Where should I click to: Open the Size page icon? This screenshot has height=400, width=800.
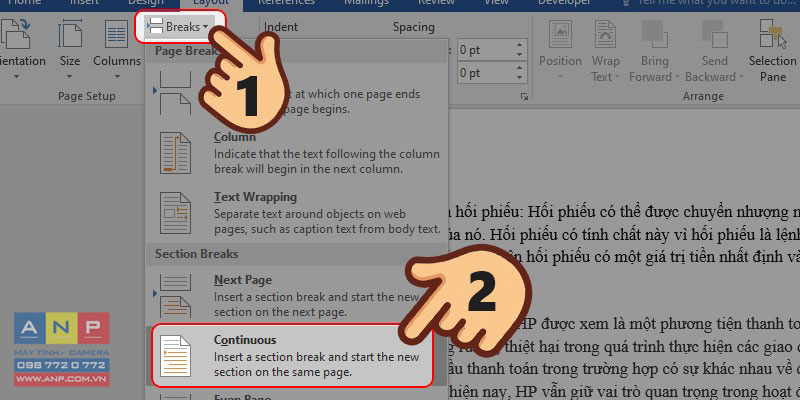pos(70,35)
